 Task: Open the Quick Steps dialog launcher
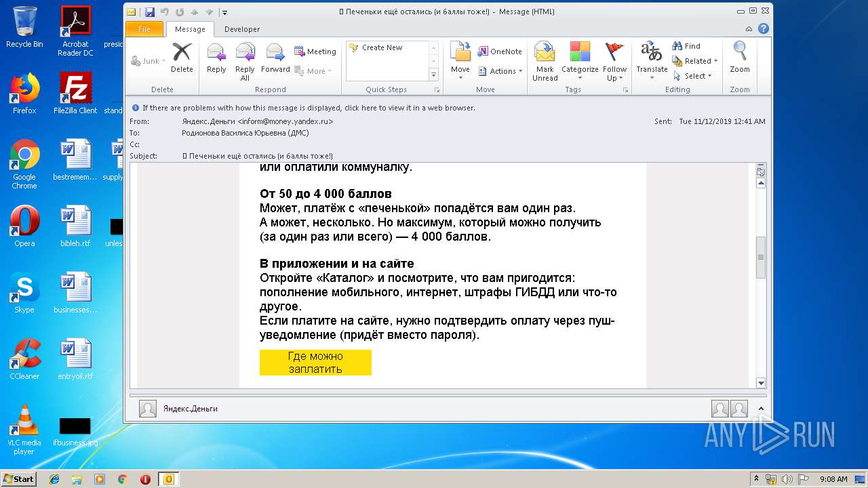click(x=437, y=89)
